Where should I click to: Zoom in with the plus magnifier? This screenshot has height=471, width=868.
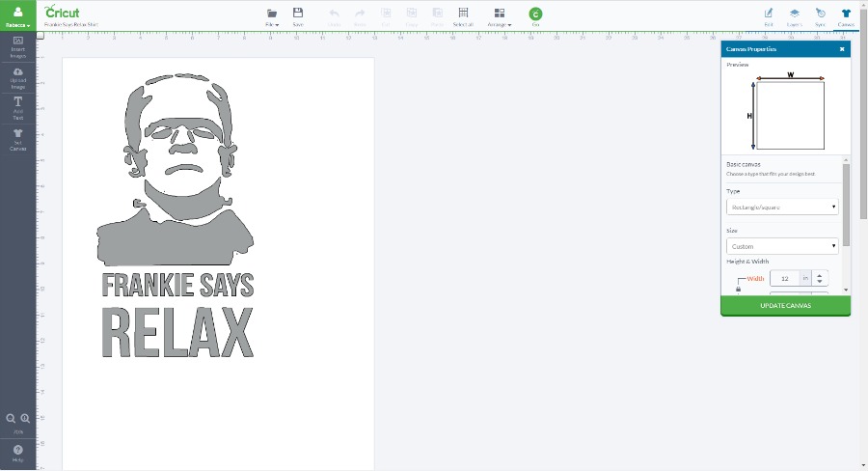click(25, 418)
